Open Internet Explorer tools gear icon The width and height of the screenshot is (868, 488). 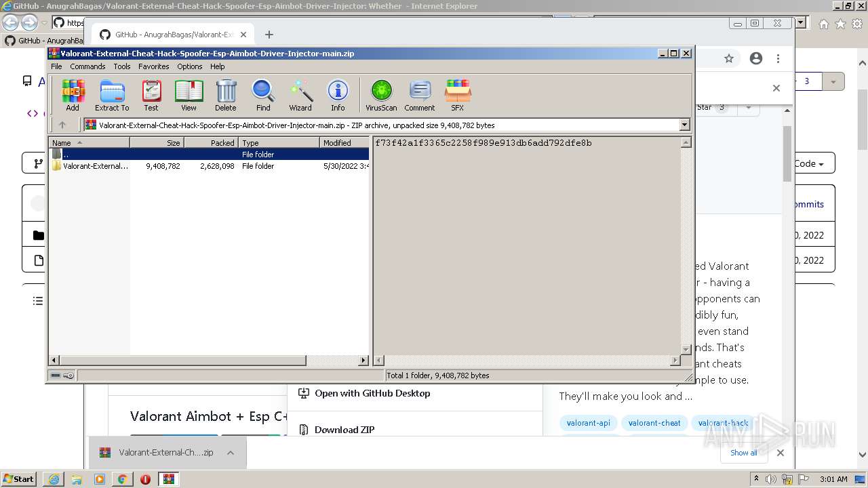click(x=857, y=24)
